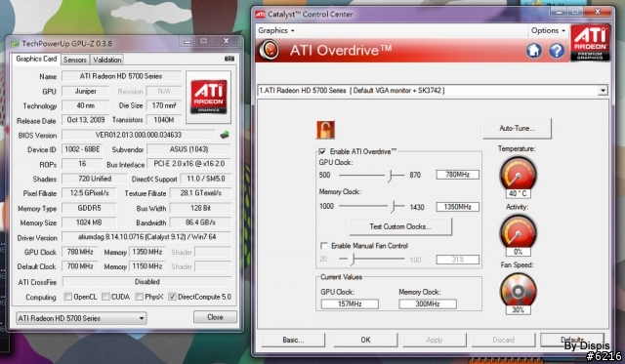Click the Defaults button
Image resolution: width=625 pixels, height=364 pixels.
572,340
